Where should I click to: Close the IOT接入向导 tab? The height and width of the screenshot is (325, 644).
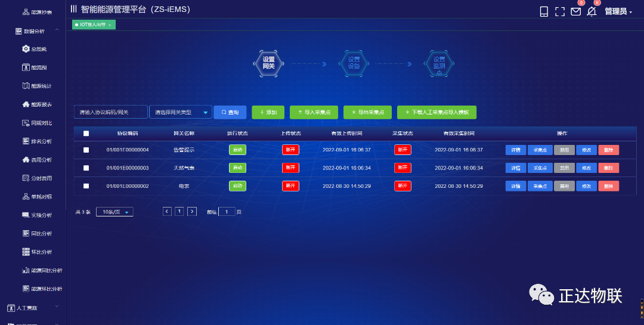(x=110, y=25)
